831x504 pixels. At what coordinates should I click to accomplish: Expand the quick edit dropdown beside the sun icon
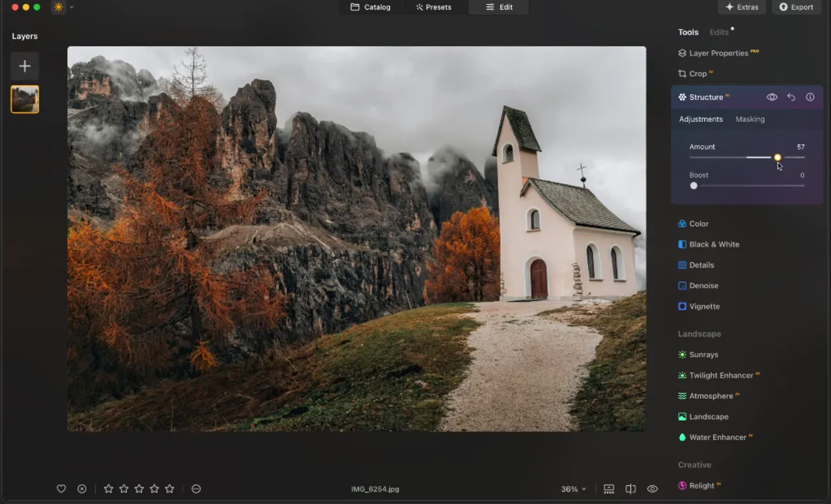(71, 8)
